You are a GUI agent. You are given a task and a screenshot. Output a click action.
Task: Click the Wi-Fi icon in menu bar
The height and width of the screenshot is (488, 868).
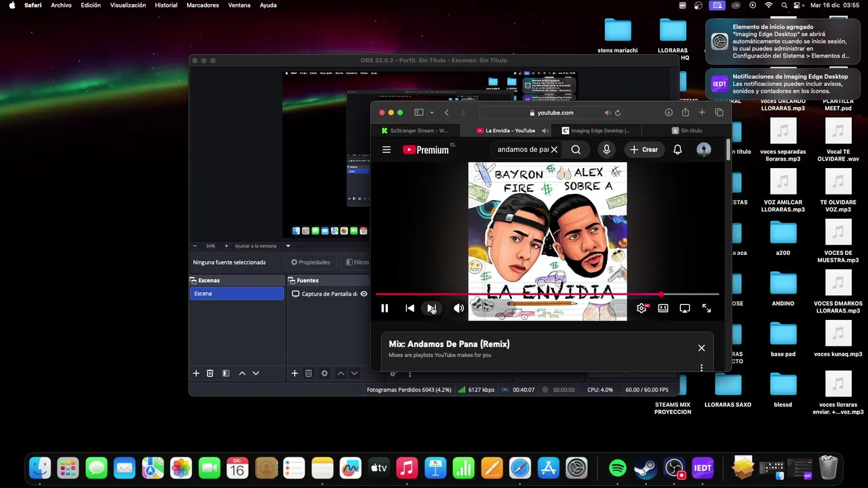(768, 5)
